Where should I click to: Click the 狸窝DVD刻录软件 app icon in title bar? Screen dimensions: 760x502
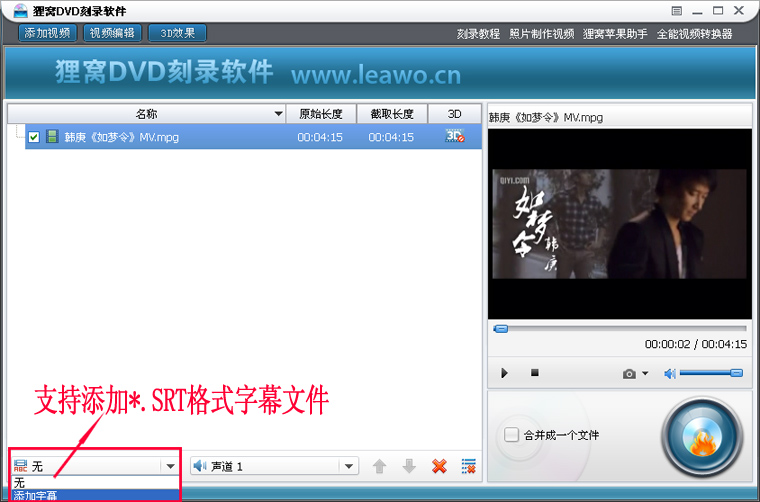tap(20, 10)
